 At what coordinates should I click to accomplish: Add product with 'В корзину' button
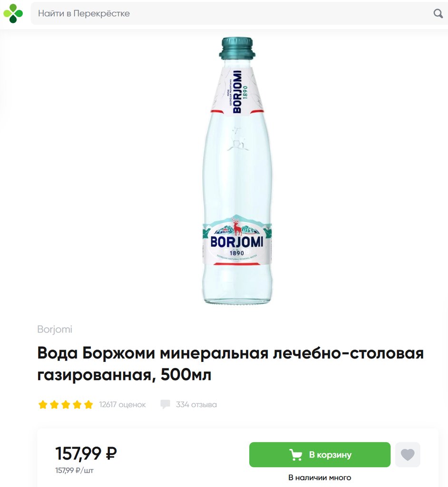click(320, 455)
